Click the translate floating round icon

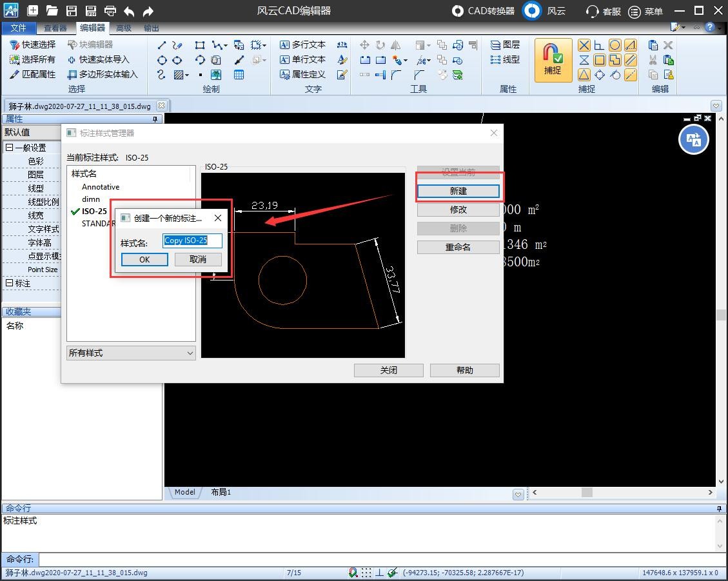[693, 139]
